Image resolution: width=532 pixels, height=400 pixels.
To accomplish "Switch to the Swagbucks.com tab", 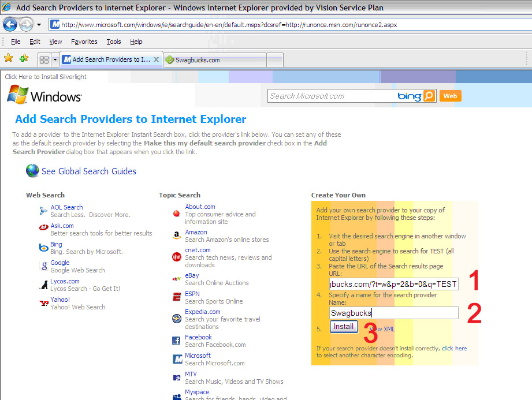I will coord(215,60).
